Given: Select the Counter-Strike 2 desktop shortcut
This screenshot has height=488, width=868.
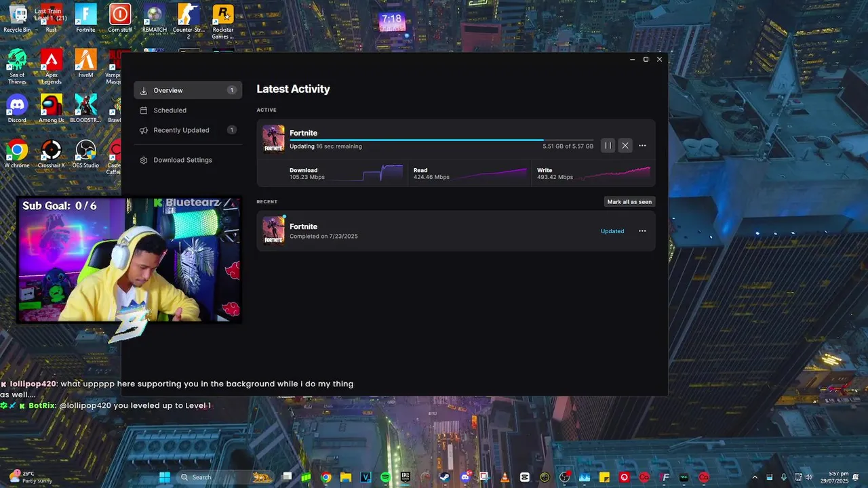Looking at the screenshot, I should (189, 21).
